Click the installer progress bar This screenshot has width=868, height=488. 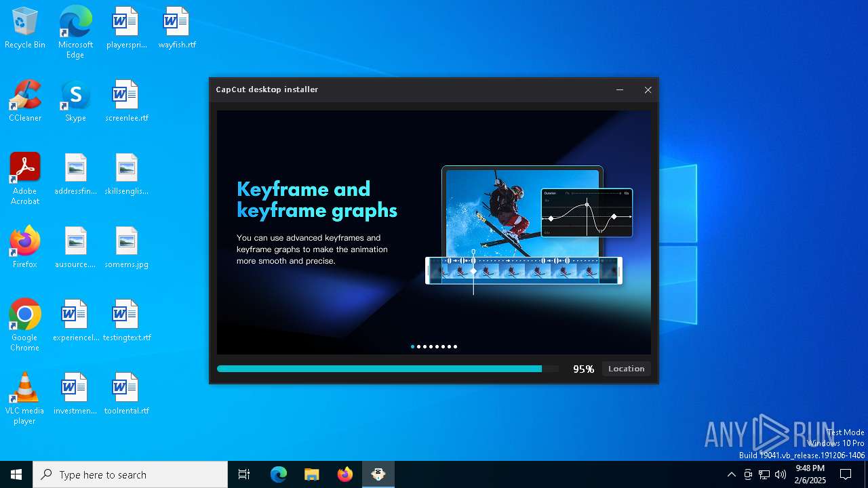coord(388,369)
